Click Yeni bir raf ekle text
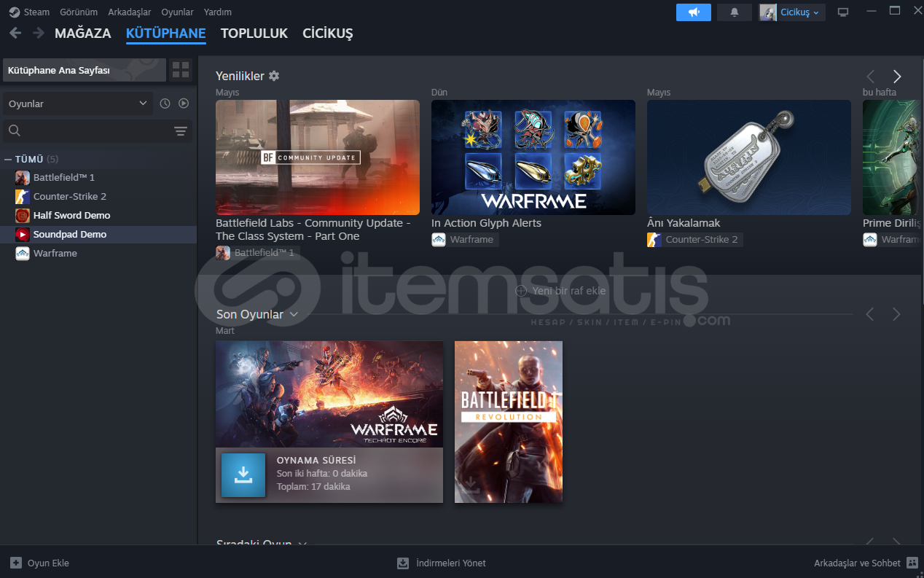 pos(569,291)
